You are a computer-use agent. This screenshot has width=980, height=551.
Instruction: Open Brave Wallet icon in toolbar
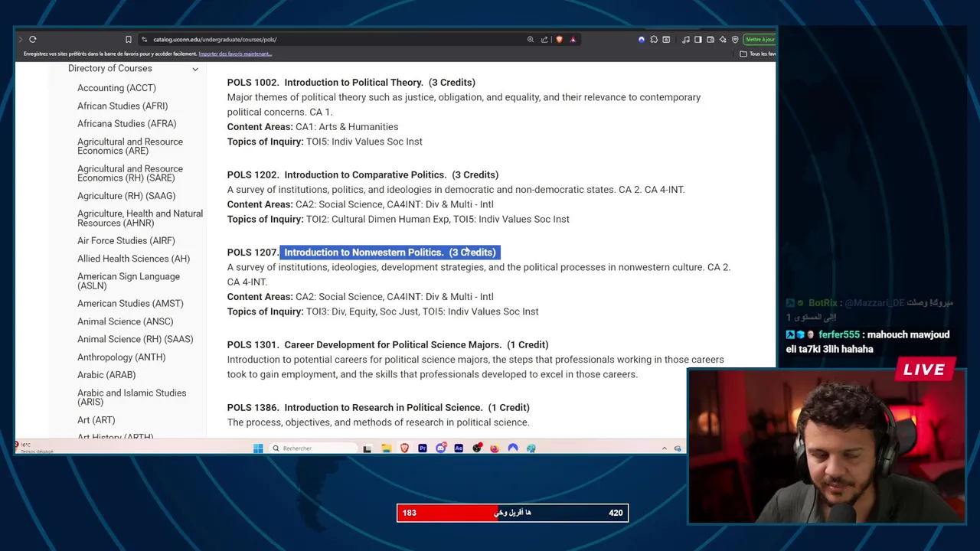coord(710,39)
